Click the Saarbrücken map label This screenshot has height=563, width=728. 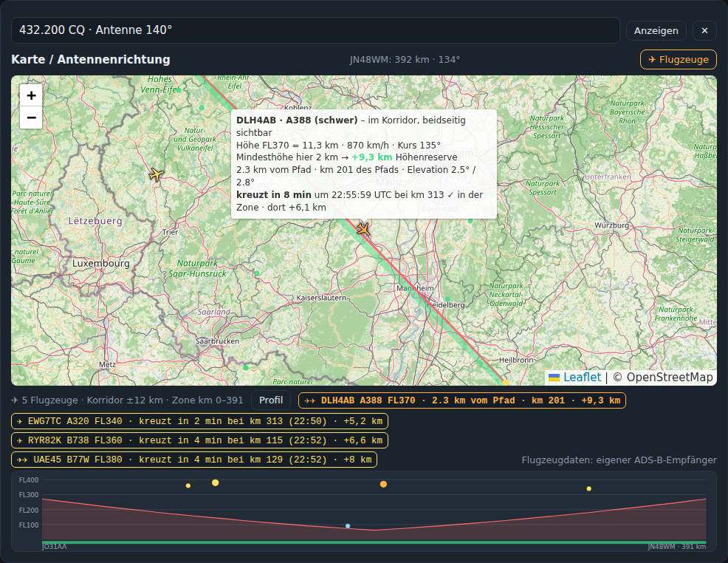coord(217,341)
